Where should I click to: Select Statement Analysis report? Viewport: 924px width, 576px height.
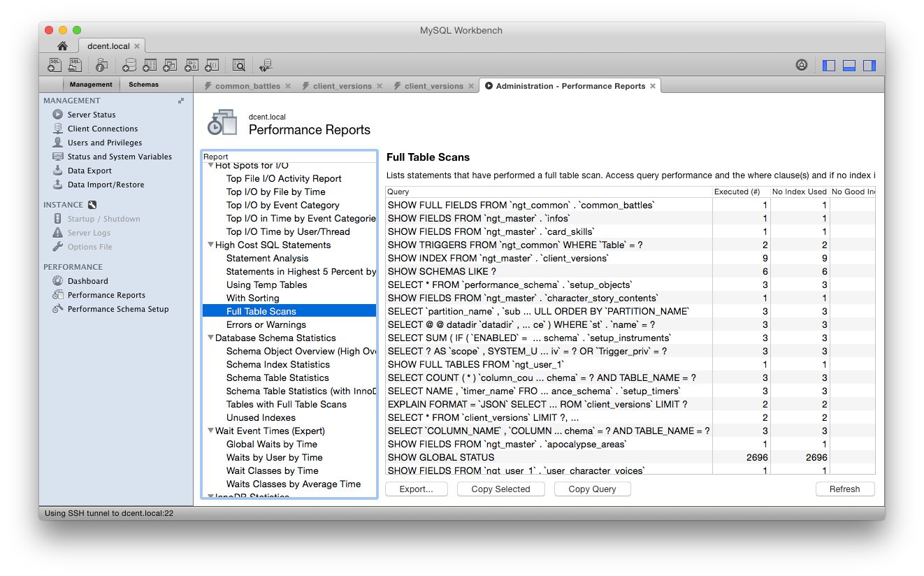pos(267,258)
